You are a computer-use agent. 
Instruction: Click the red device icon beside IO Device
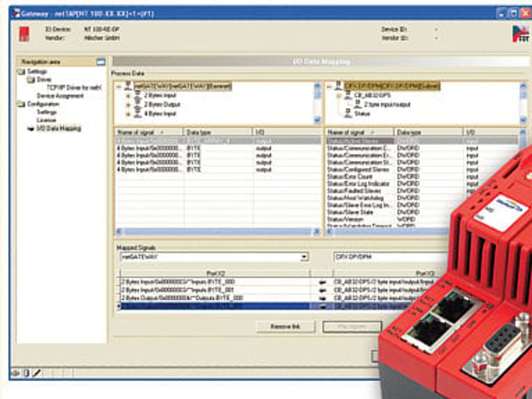tap(24, 34)
